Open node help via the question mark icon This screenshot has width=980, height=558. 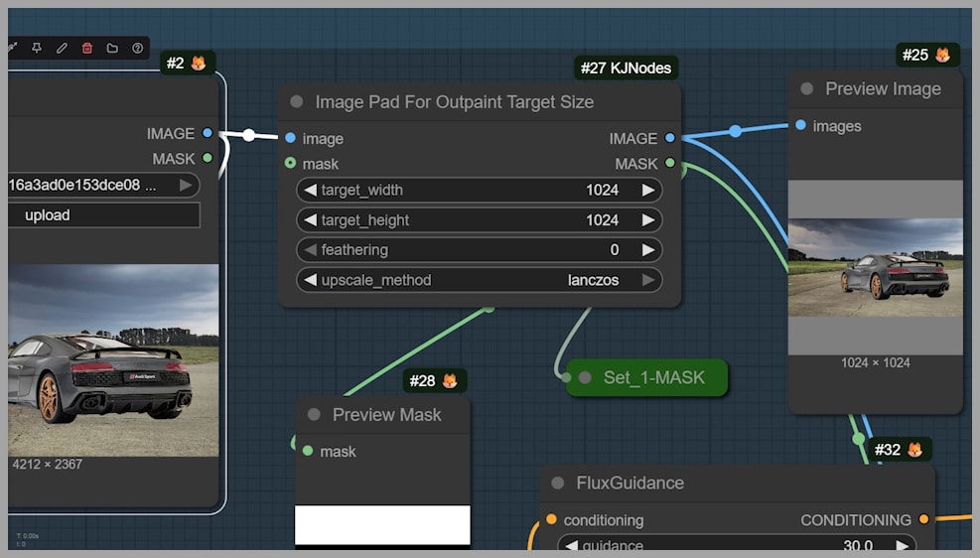(x=137, y=48)
